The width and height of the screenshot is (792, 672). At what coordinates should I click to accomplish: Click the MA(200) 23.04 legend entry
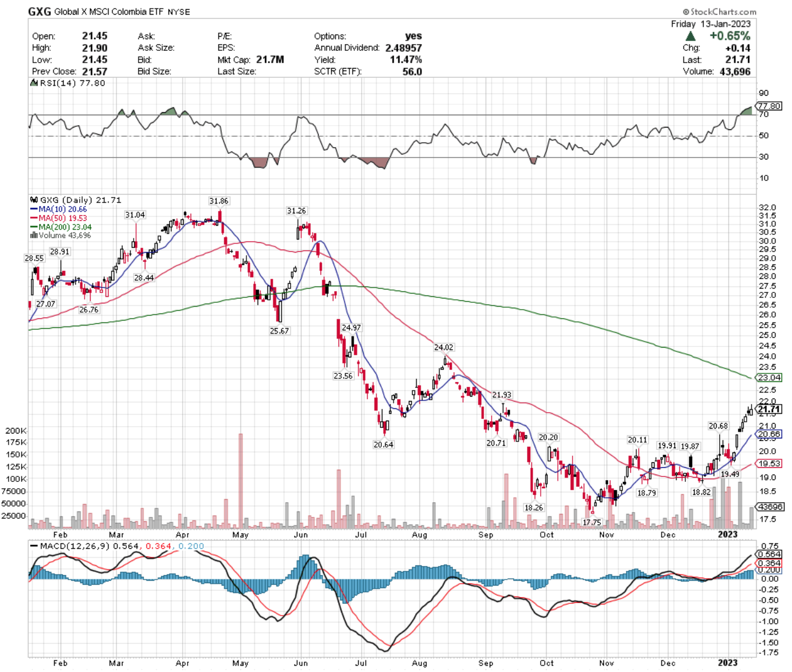60,227
